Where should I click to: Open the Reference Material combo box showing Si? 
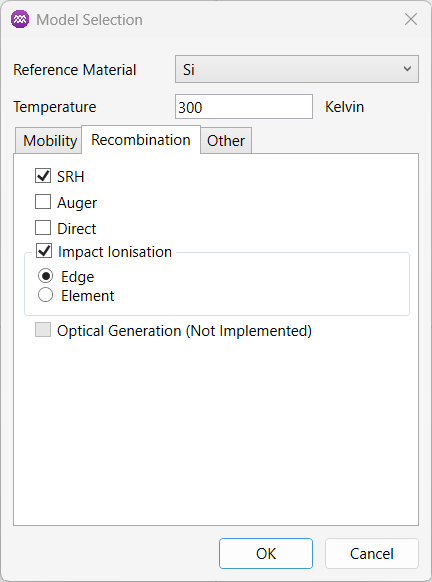[x=297, y=69]
